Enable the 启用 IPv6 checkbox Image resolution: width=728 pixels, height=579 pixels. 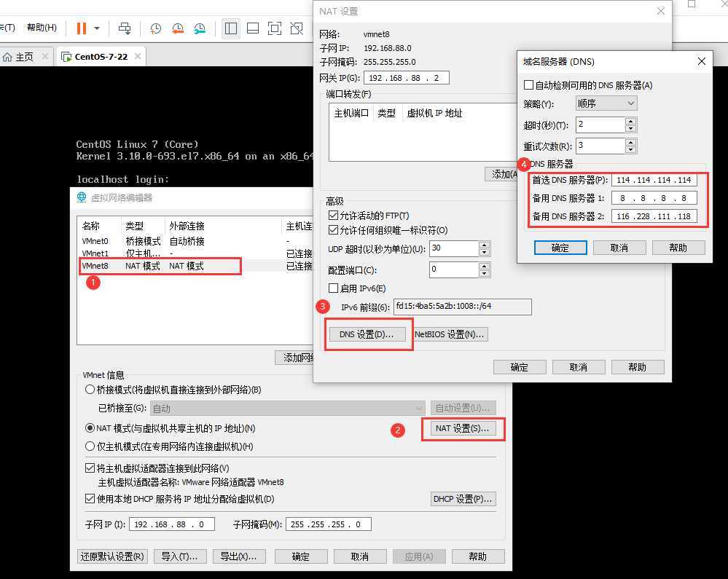pyautogui.click(x=333, y=288)
